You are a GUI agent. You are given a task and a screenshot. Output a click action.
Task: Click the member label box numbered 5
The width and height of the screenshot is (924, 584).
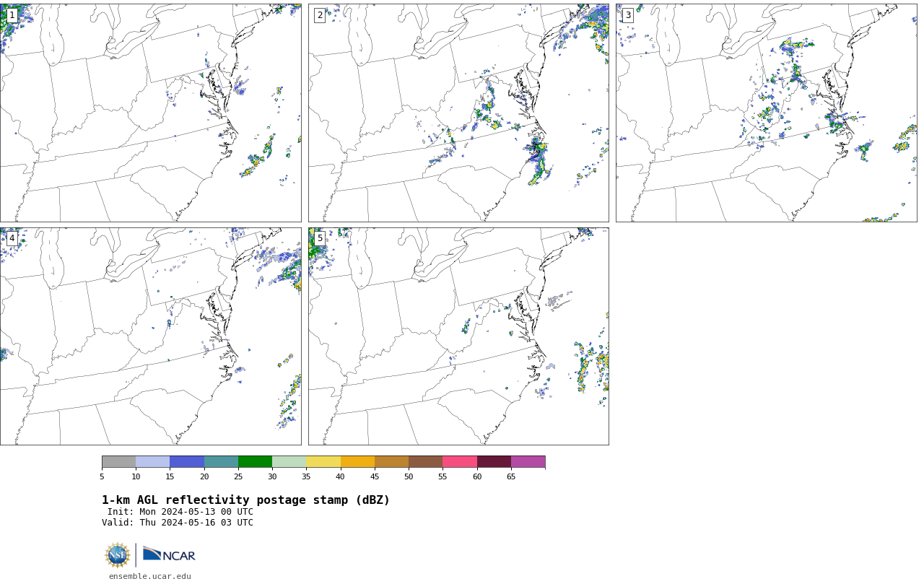coord(320,238)
